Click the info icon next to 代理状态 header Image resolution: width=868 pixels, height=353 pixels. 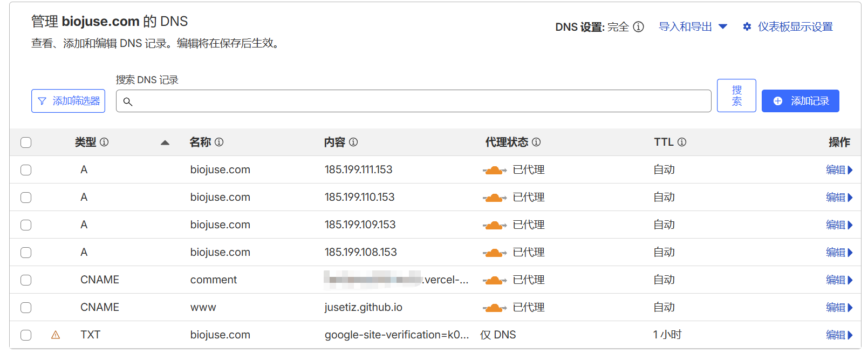536,142
